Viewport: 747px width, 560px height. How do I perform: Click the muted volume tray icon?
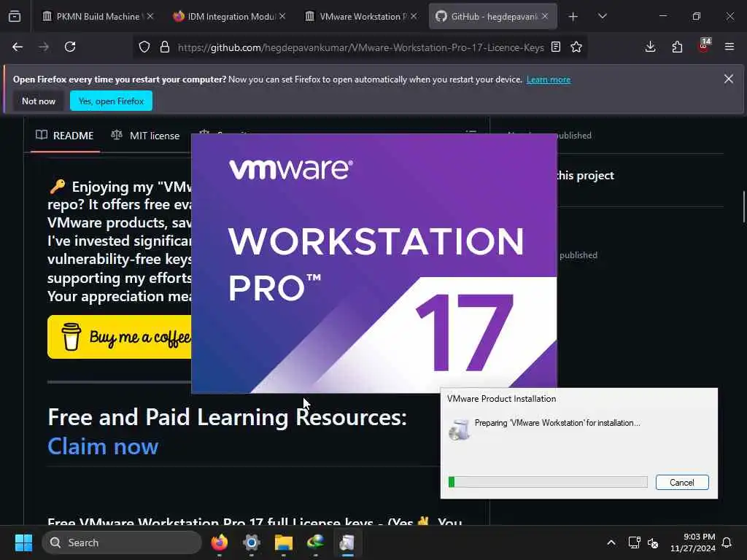coord(653,542)
